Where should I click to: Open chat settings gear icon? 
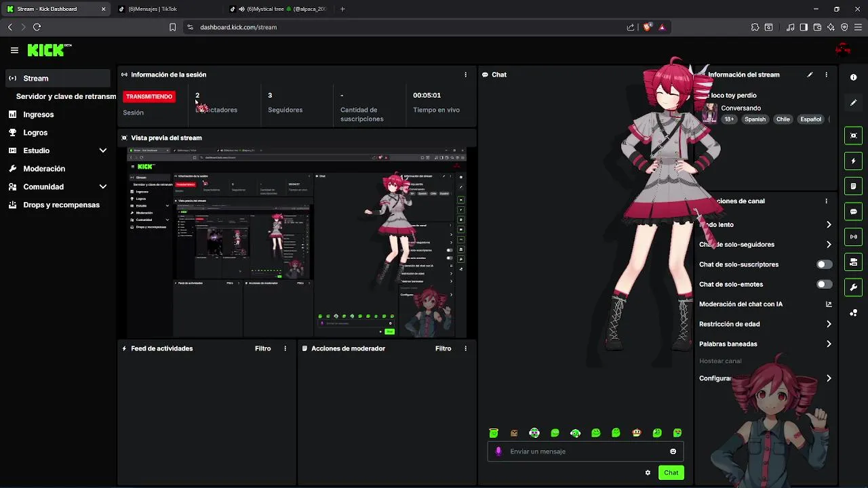[x=648, y=472]
